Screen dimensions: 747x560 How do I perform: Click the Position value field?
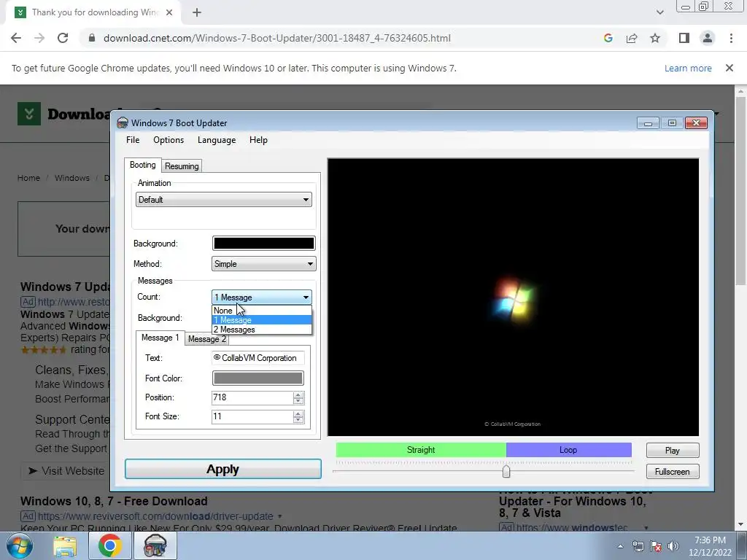click(252, 397)
